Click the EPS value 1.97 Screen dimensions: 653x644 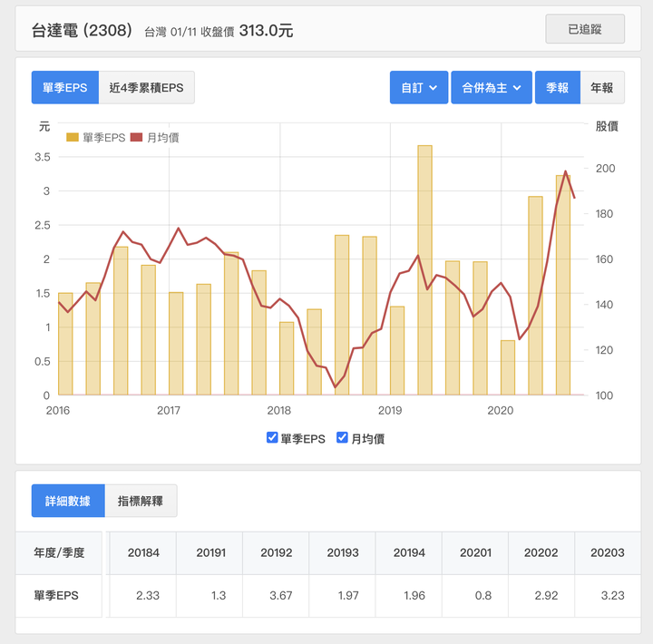coord(348,595)
